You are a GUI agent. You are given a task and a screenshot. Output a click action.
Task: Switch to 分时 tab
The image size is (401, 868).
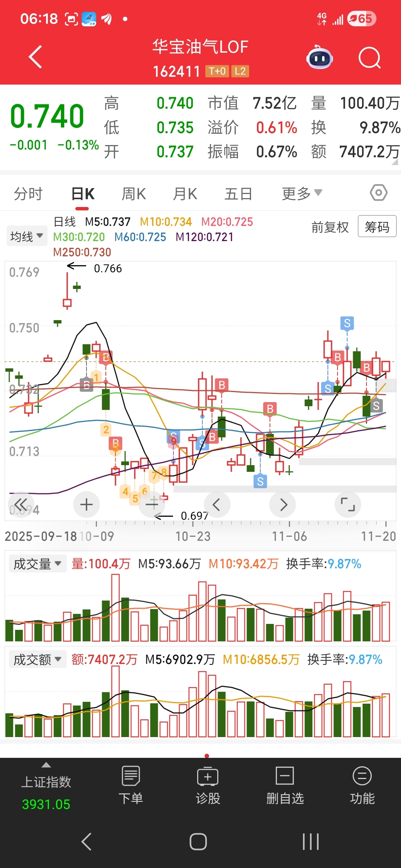(28, 194)
